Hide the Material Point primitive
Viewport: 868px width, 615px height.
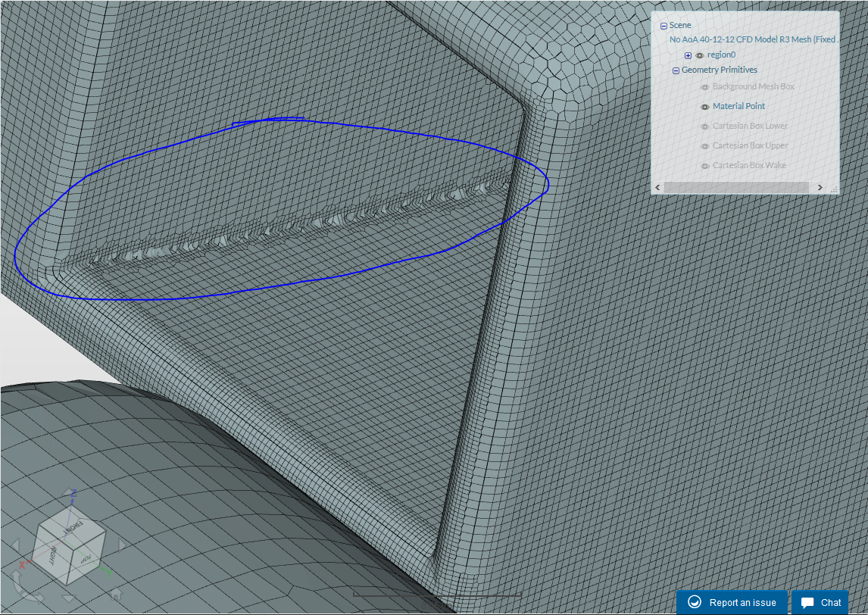[x=704, y=107]
